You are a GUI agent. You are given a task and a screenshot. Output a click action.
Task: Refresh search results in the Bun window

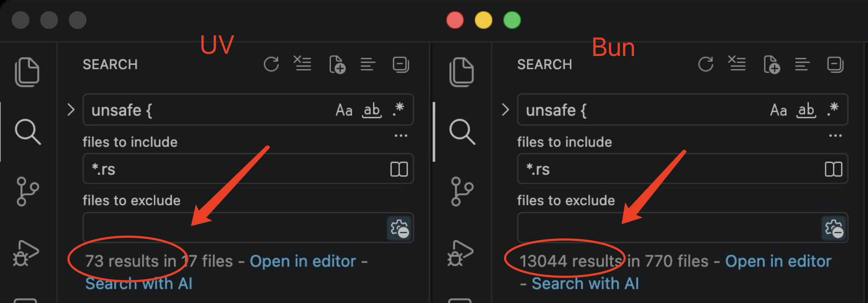[x=705, y=64]
